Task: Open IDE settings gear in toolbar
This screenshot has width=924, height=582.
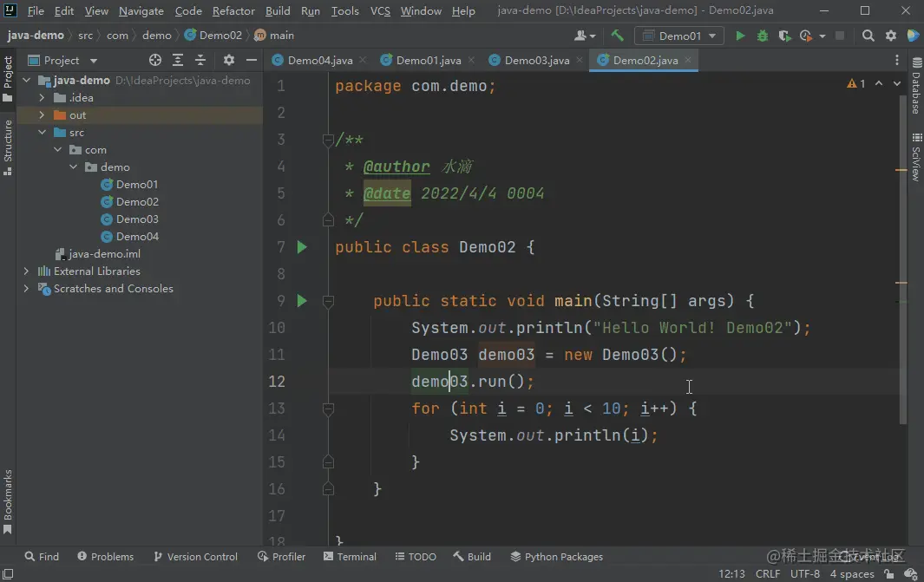Action: [x=891, y=36]
